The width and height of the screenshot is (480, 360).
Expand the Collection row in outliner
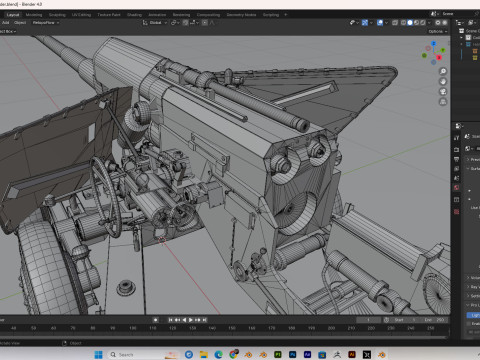point(461,38)
